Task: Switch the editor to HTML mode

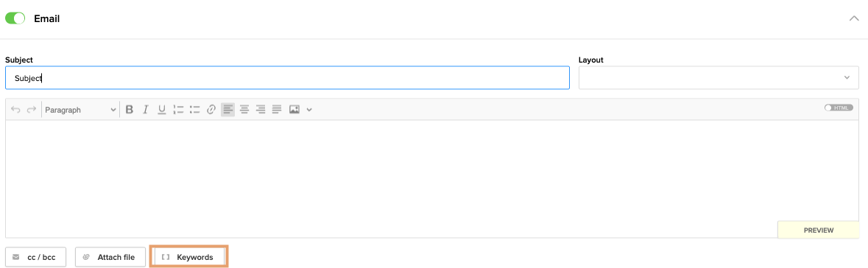Action: click(838, 107)
